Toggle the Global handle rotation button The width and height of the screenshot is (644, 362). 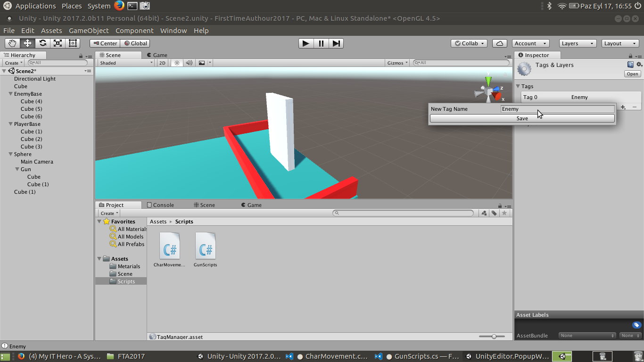[x=135, y=43]
